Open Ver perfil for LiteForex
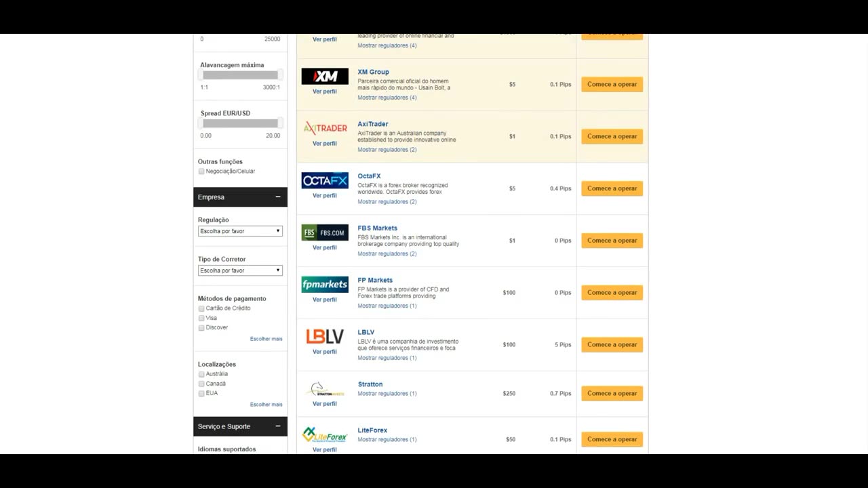This screenshot has height=488, width=868. (325, 449)
